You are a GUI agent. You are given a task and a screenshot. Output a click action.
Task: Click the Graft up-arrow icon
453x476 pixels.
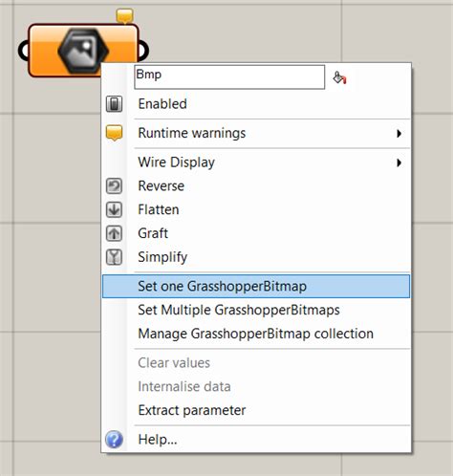pyautogui.click(x=114, y=233)
